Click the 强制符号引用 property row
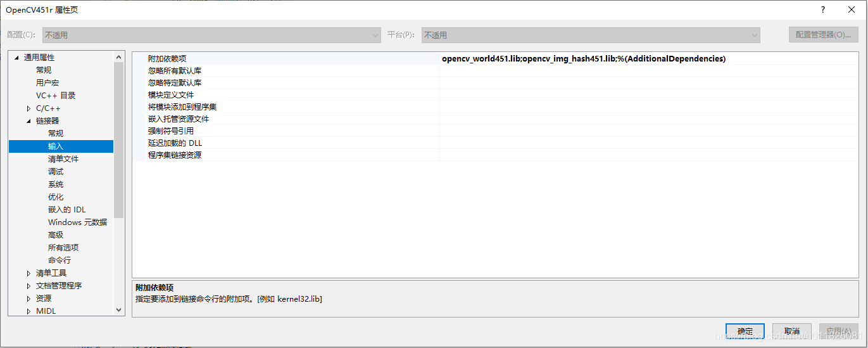868x348 pixels. coord(495,131)
